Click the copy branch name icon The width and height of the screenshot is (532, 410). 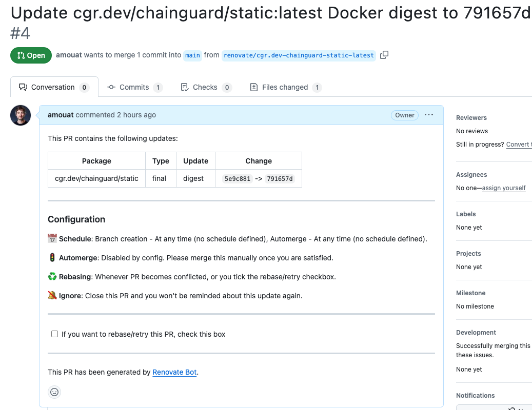(384, 55)
